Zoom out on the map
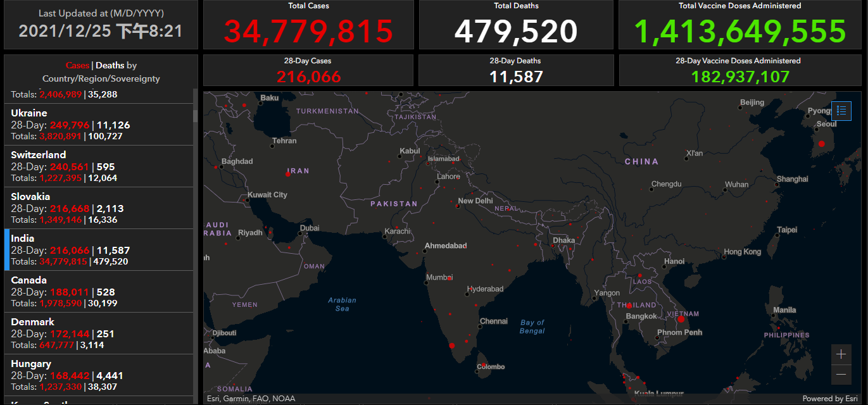 point(841,375)
